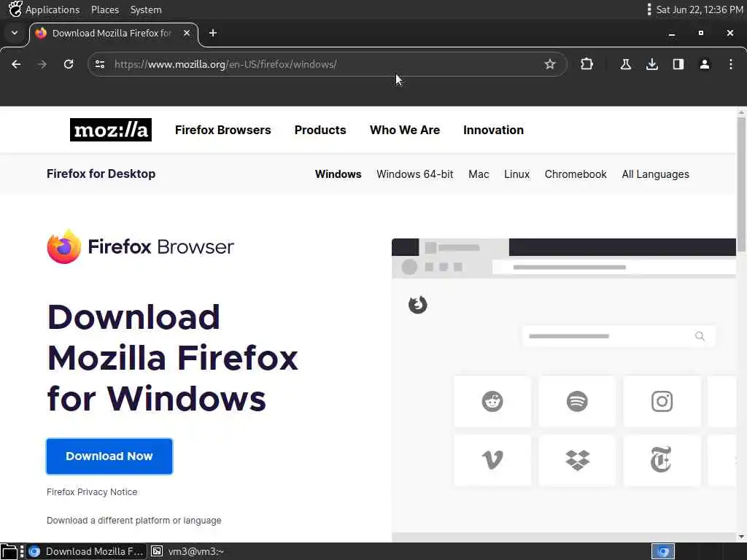The image size is (747, 560).
Task: Open the System menu in top panel
Action: point(146,9)
